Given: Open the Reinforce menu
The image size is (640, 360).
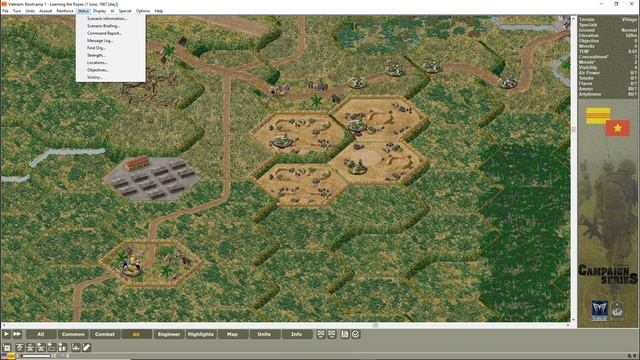Looking at the screenshot, I should pyautogui.click(x=65, y=11).
